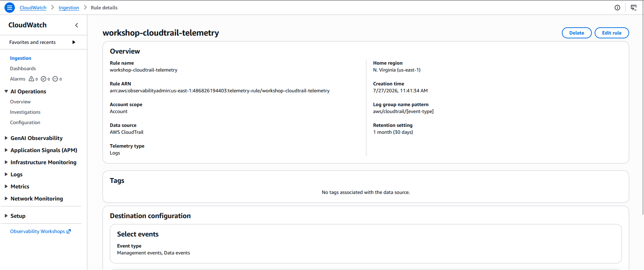
Task: Open the feedback screen icon at top right
Action: [x=634, y=8]
